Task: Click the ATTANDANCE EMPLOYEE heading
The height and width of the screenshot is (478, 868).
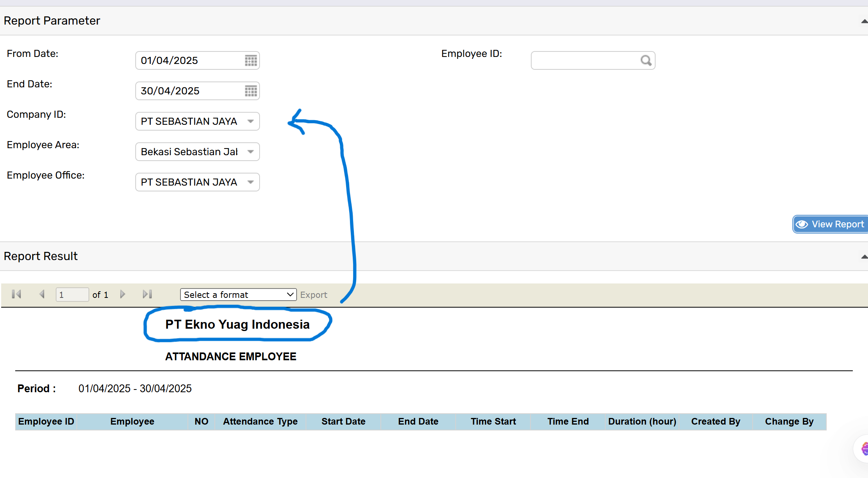Action: [x=231, y=356]
